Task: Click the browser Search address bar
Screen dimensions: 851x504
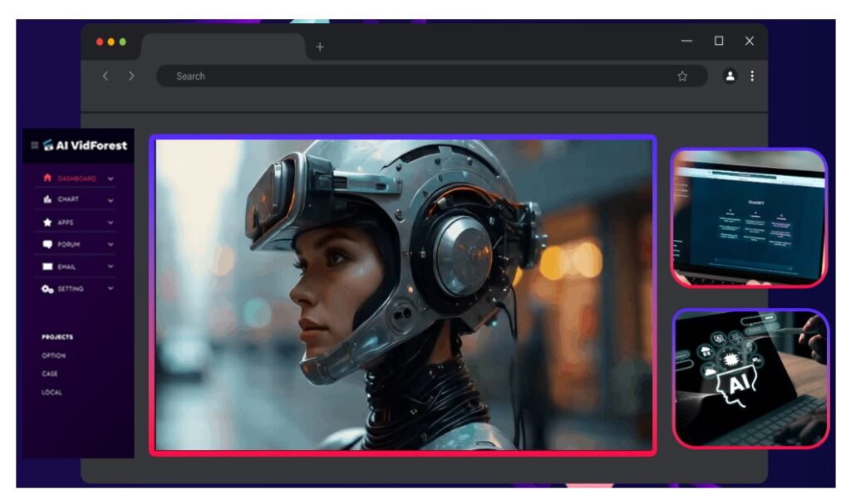Action: [x=416, y=76]
